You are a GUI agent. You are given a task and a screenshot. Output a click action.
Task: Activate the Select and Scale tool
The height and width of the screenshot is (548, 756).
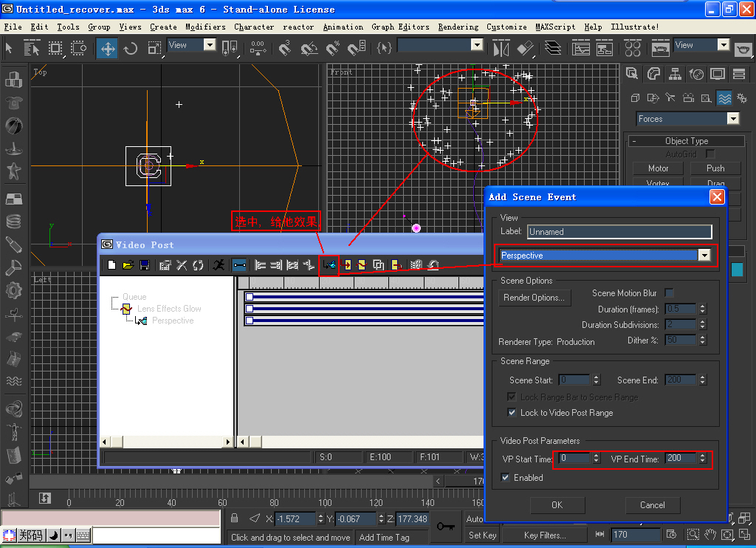tap(154, 48)
